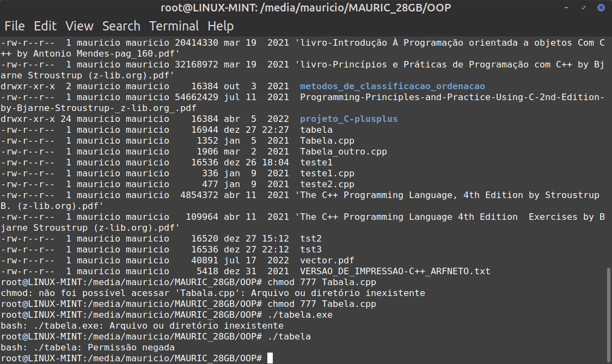The width and height of the screenshot is (612, 364).
Task: Open the Help menu
Action: (x=221, y=26)
